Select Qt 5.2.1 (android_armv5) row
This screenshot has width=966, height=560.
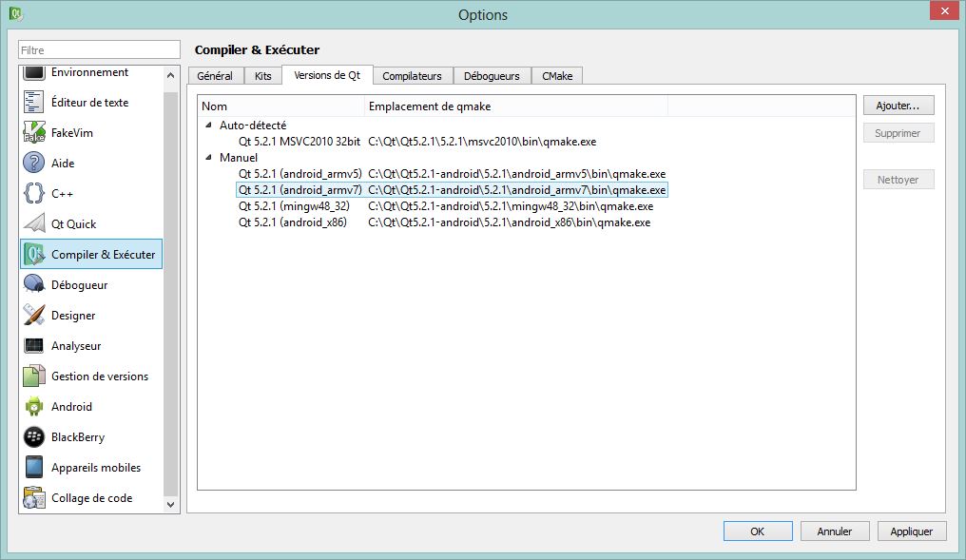click(300, 174)
